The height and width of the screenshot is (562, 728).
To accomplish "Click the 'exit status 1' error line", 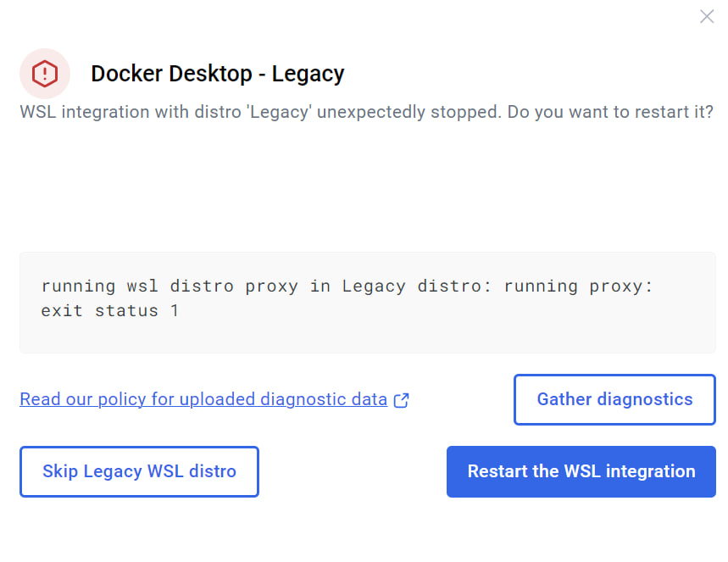I will coord(109,311).
